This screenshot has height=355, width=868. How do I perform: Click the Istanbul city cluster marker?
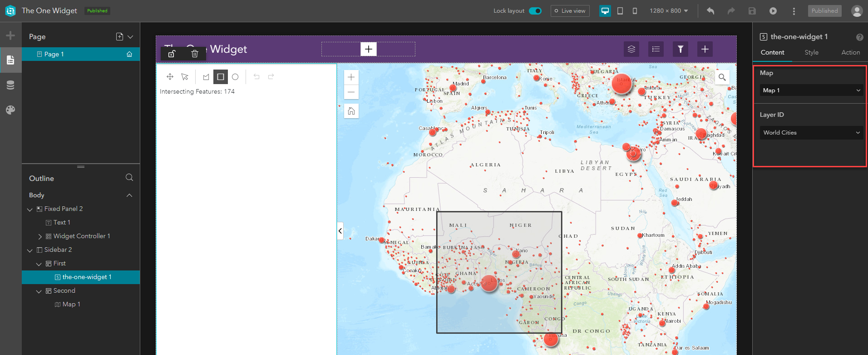pyautogui.click(x=621, y=84)
